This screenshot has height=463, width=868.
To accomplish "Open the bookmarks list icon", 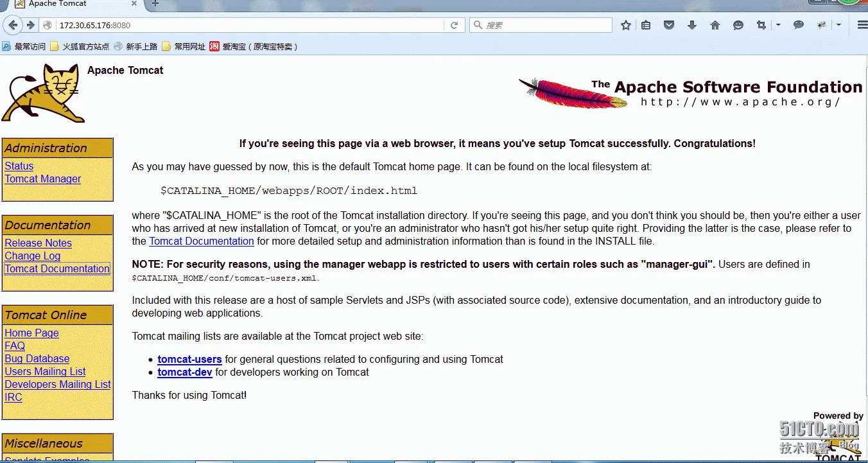I will tap(647, 25).
